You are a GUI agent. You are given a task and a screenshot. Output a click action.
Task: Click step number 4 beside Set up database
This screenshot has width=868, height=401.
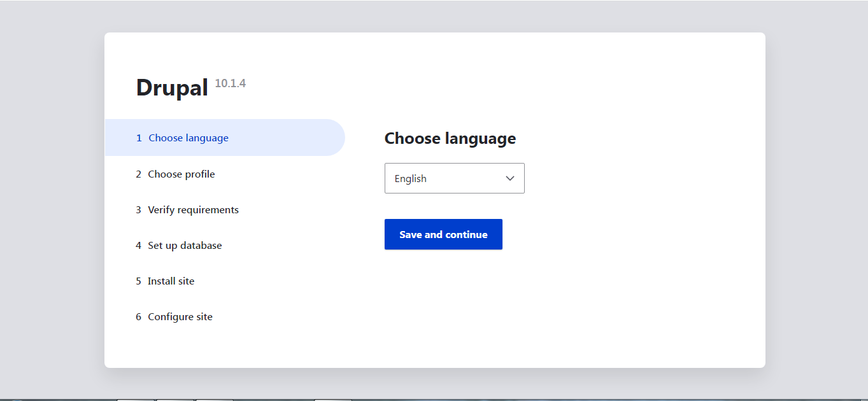coord(138,245)
